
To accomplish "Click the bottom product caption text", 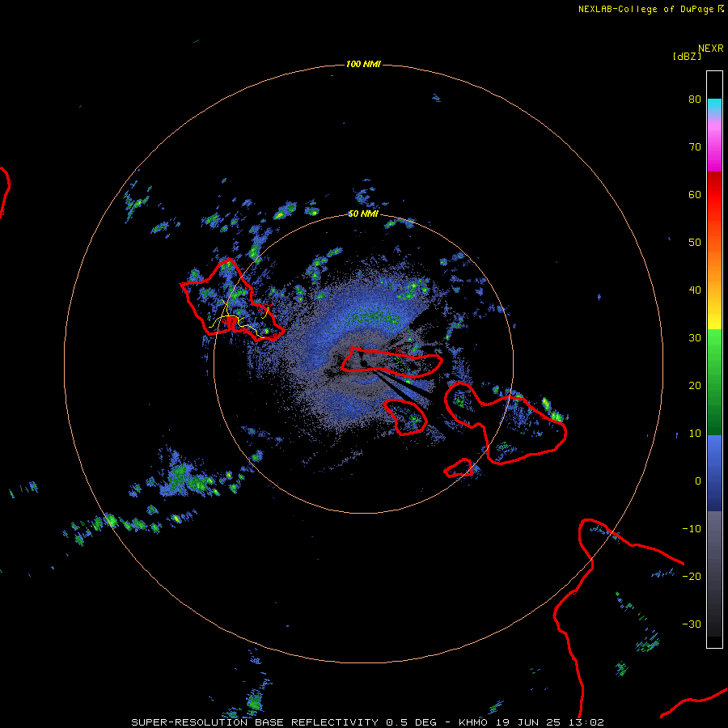I will (368, 722).
